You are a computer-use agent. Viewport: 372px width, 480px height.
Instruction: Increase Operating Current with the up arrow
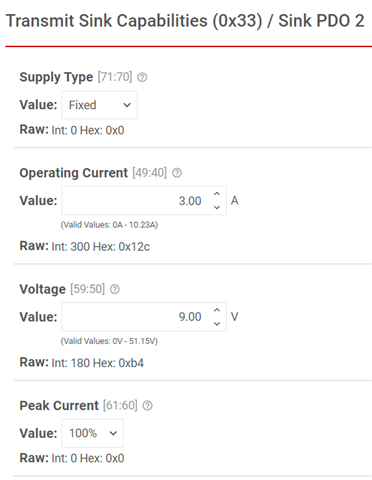(x=217, y=194)
